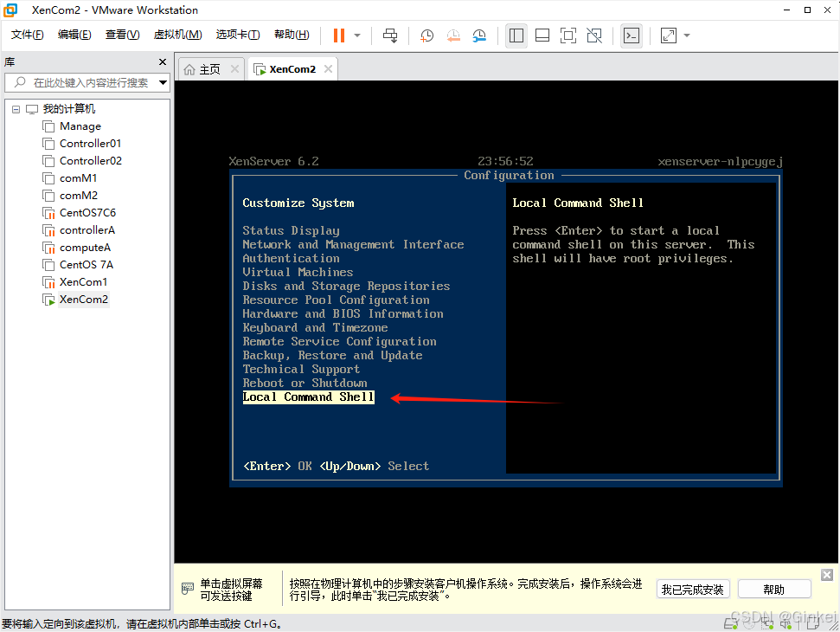Select the comM2 virtual machine
The height and width of the screenshot is (632, 840).
(x=78, y=196)
